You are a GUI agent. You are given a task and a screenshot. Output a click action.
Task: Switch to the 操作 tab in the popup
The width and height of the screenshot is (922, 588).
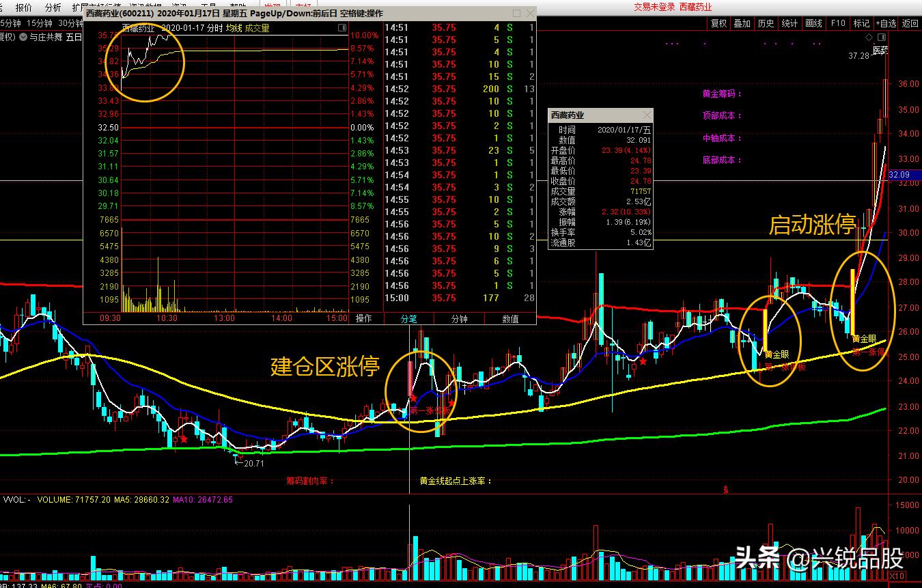pos(364,318)
